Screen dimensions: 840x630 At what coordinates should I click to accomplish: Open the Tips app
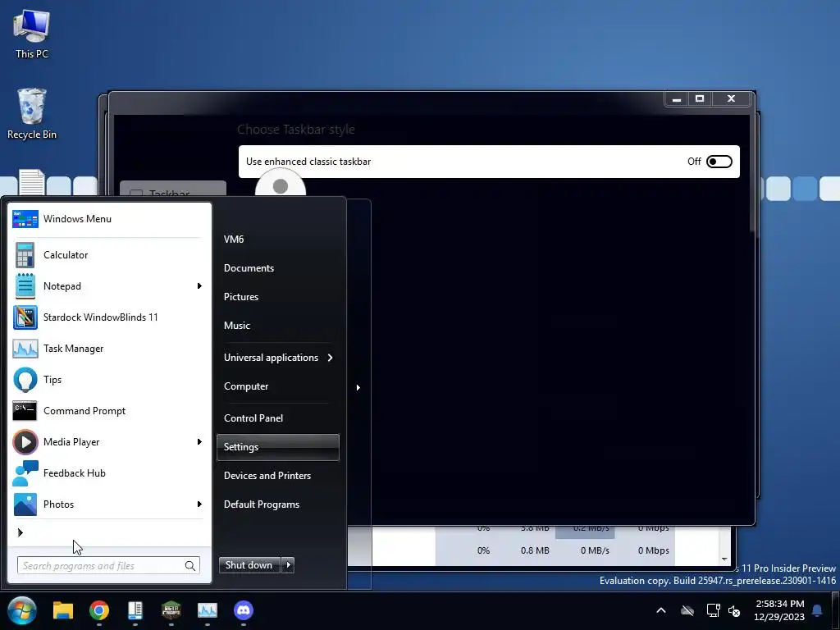point(107,379)
